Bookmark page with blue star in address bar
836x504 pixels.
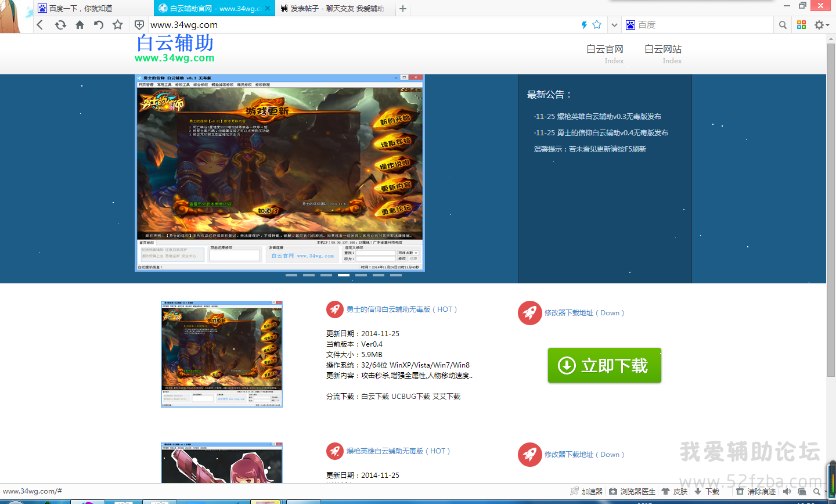pyautogui.click(x=597, y=25)
